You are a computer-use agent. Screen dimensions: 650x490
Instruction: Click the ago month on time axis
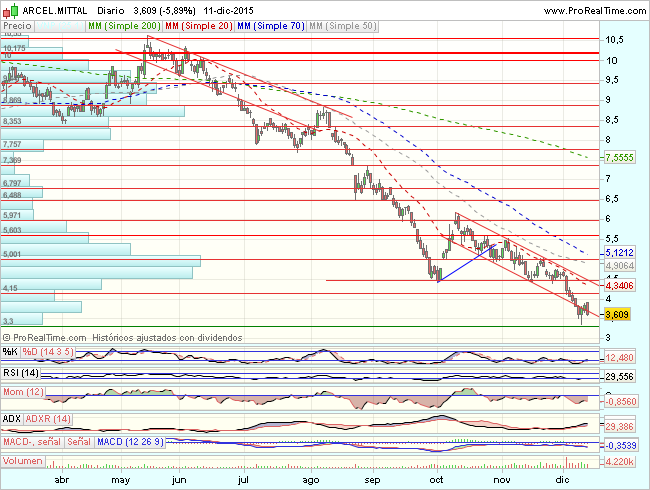[311, 480]
